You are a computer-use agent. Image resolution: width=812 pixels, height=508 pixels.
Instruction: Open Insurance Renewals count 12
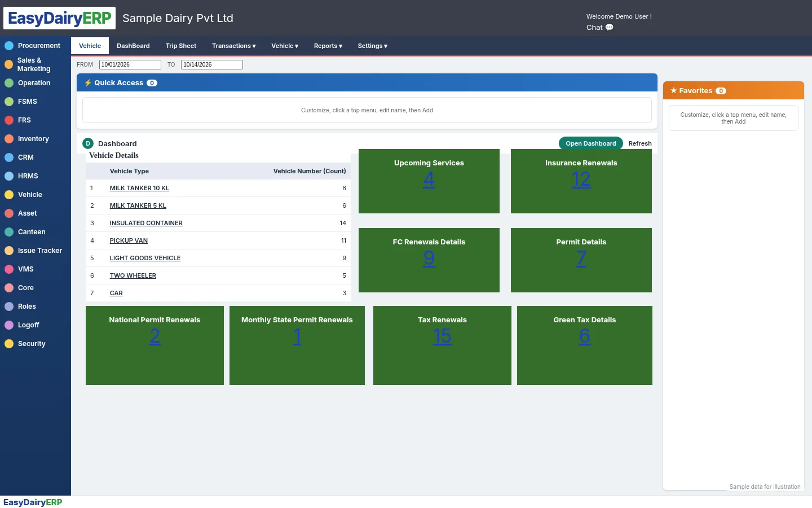(x=581, y=179)
